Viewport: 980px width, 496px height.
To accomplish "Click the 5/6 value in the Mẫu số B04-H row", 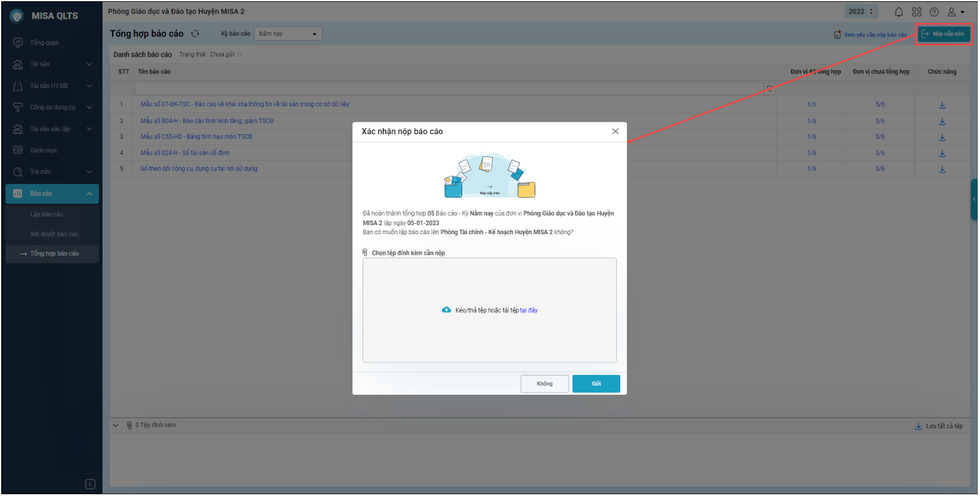I will pyautogui.click(x=880, y=121).
